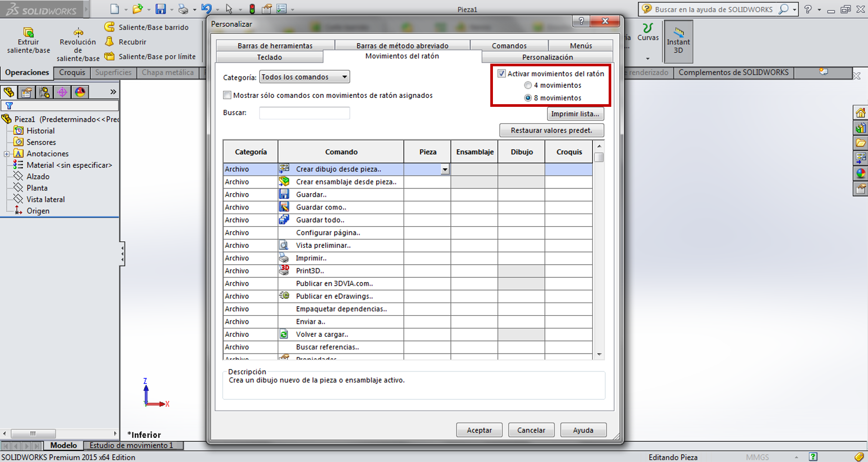Click the Open file folder icon
The height and width of the screenshot is (462, 868).
pyautogui.click(x=137, y=9)
